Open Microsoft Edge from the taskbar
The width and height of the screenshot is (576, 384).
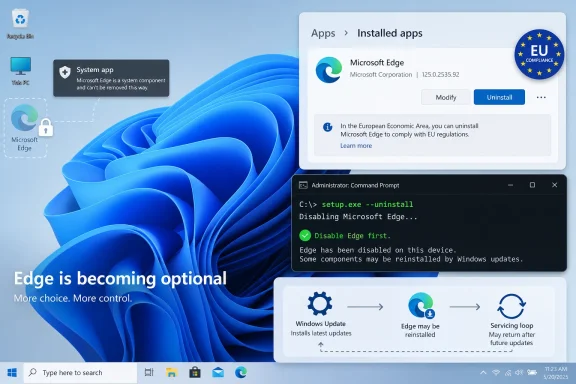[241, 373]
